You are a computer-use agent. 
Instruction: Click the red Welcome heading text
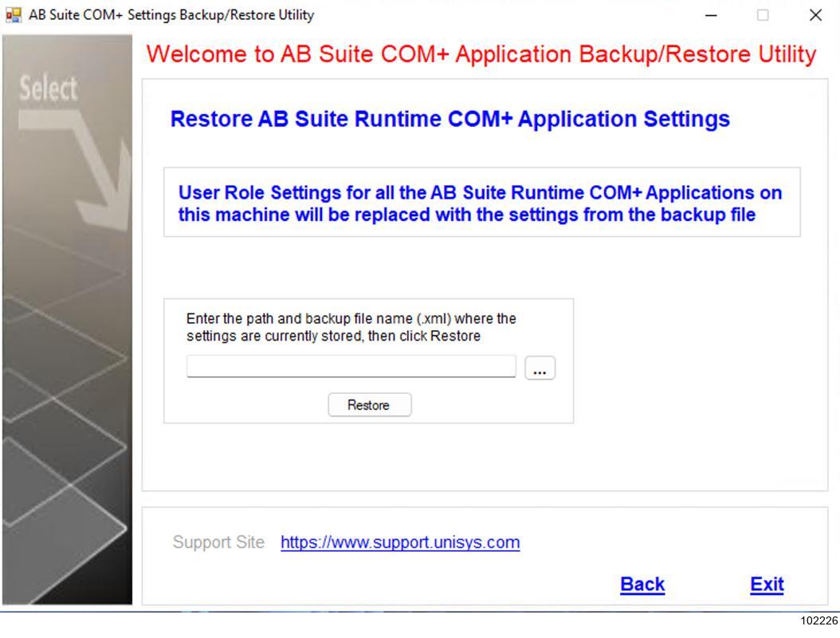(482, 54)
